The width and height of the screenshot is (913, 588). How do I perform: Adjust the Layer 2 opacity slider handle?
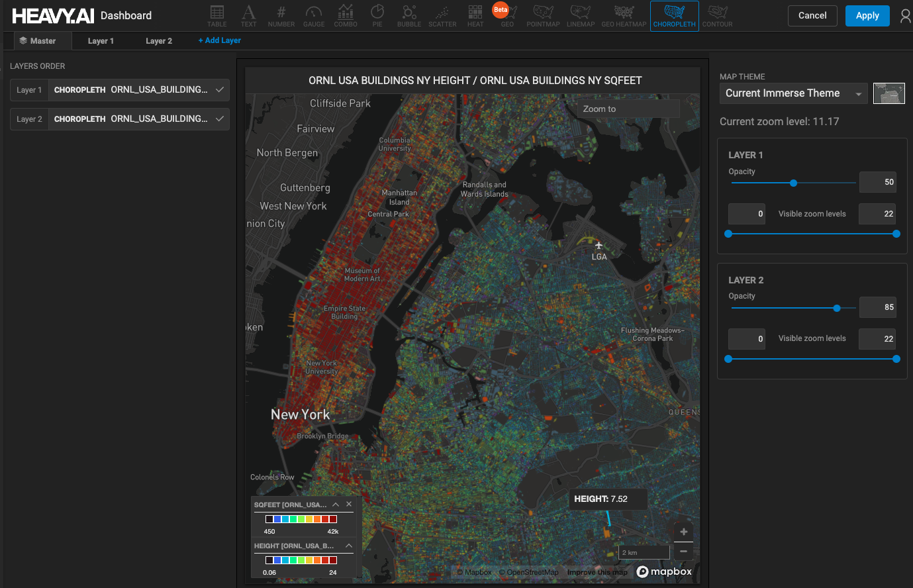[837, 308]
